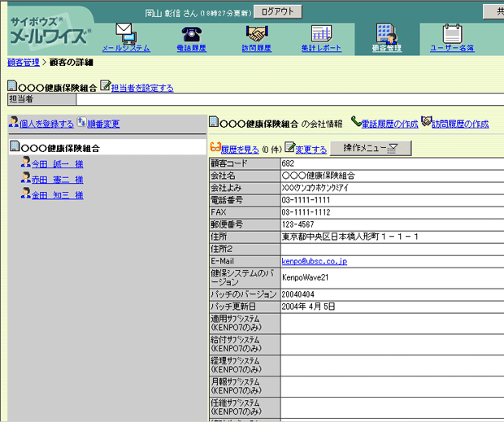504x422 pixels.
Task: Click the arrows icon beside 順番変更
Action: point(81,121)
